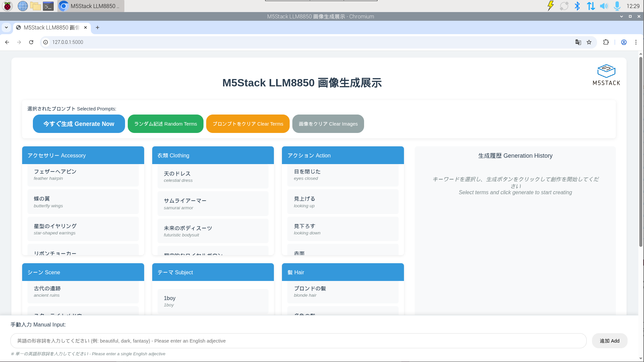Open the file manager folder icon
This screenshot has width=644, height=362.
(x=35, y=6)
